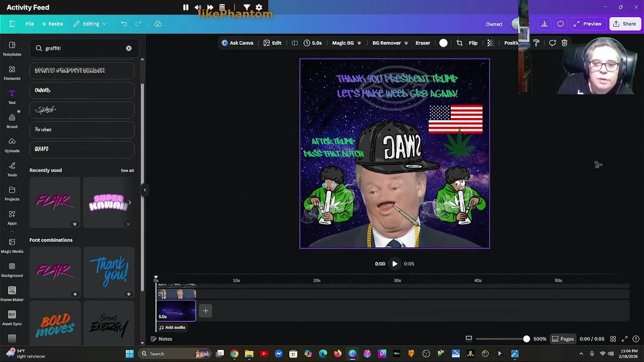644x362 pixels.
Task: Delete selected element with trash icon
Action: (565, 43)
